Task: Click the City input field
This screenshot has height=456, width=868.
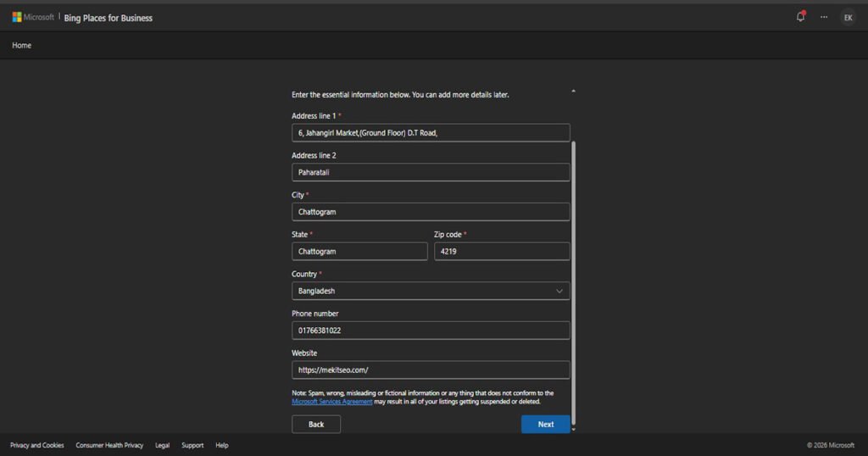Action: point(431,212)
